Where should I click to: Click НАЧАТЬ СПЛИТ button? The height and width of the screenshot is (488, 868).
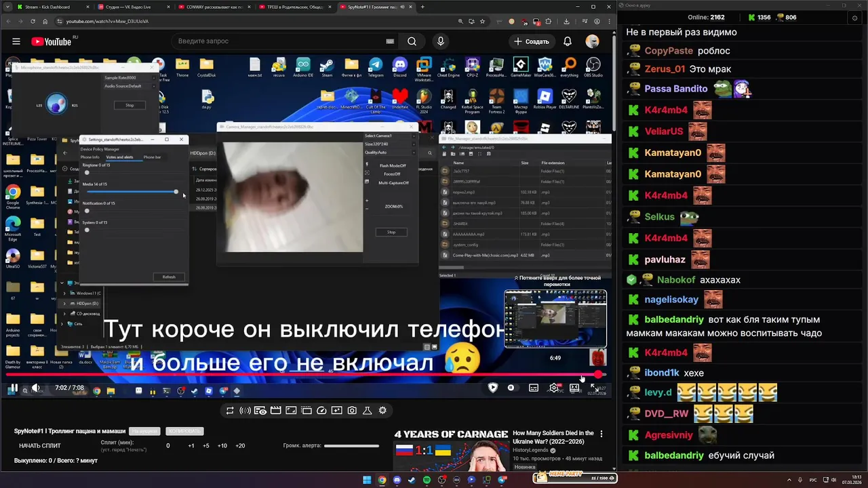point(40,446)
